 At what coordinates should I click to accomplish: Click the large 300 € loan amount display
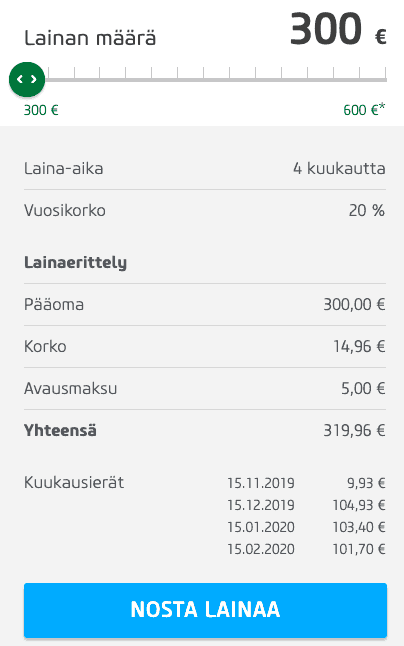338,30
